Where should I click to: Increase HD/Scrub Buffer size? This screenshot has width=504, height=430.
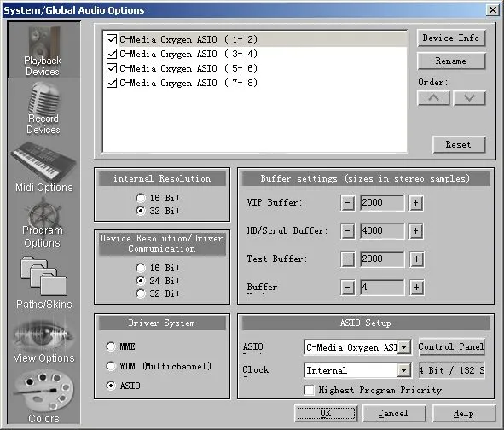416,231
